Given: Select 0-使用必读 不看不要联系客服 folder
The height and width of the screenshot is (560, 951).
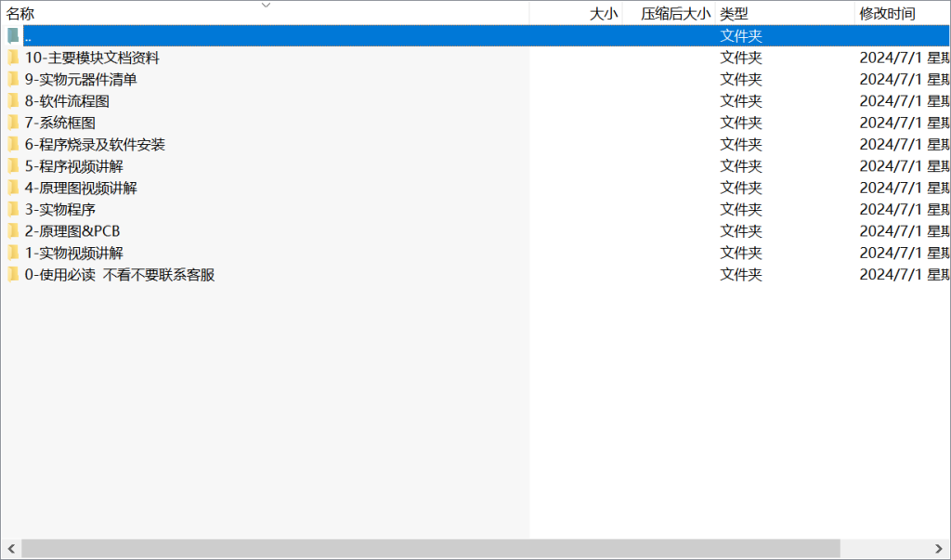Looking at the screenshot, I should 120,275.
